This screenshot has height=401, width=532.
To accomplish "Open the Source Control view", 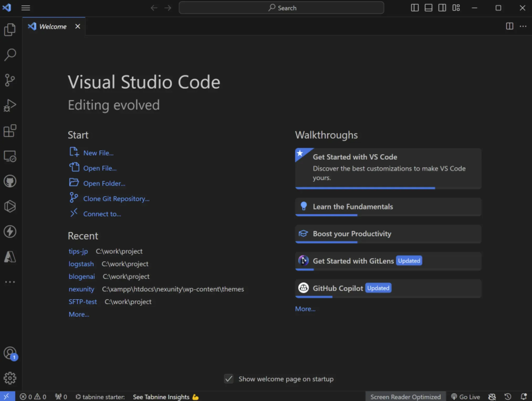I will pos(10,80).
